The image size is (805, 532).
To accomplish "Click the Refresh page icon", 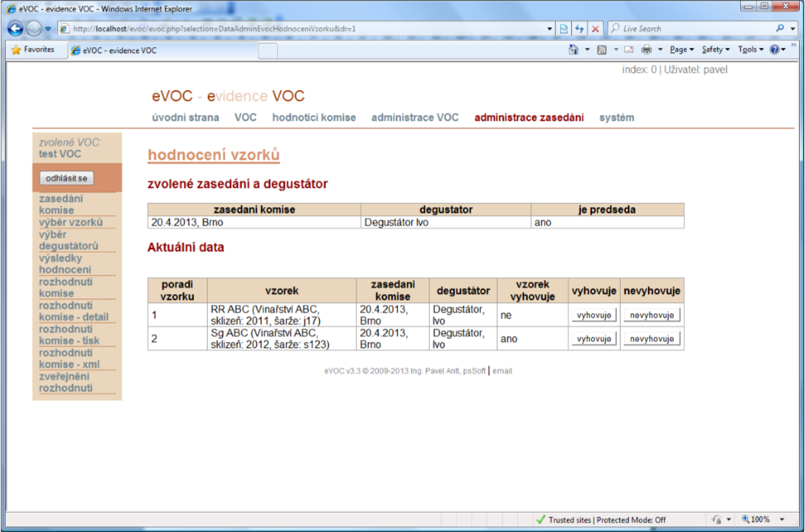I will pos(579,29).
